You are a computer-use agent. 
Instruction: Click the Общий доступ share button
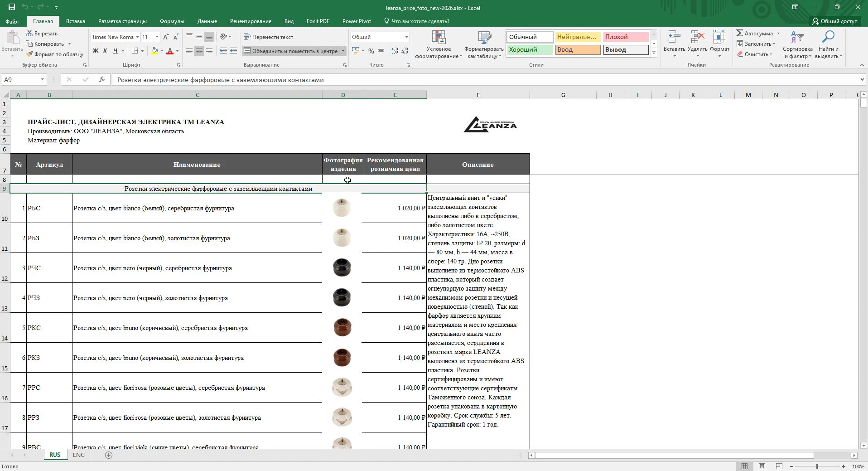point(834,21)
